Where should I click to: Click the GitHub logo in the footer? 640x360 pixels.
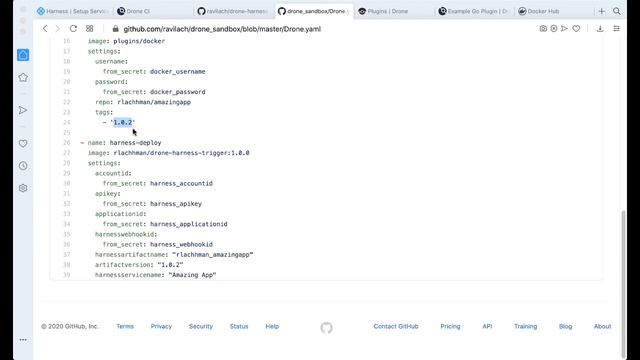pyautogui.click(x=327, y=327)
